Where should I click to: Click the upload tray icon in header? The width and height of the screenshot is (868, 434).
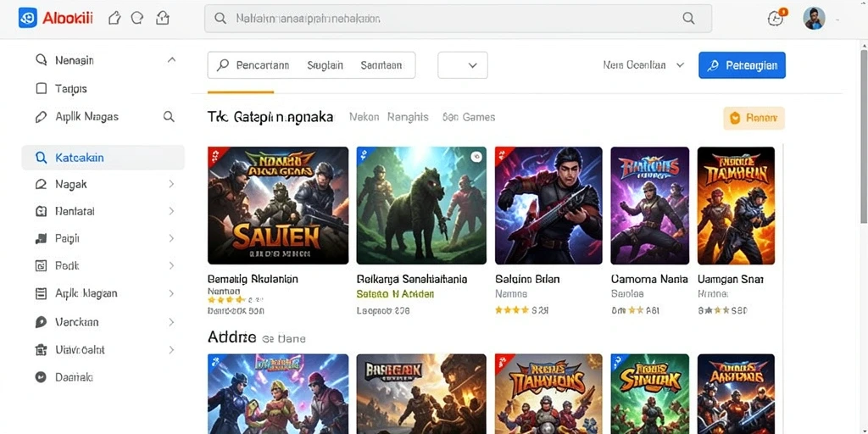[x=162, y=19]
